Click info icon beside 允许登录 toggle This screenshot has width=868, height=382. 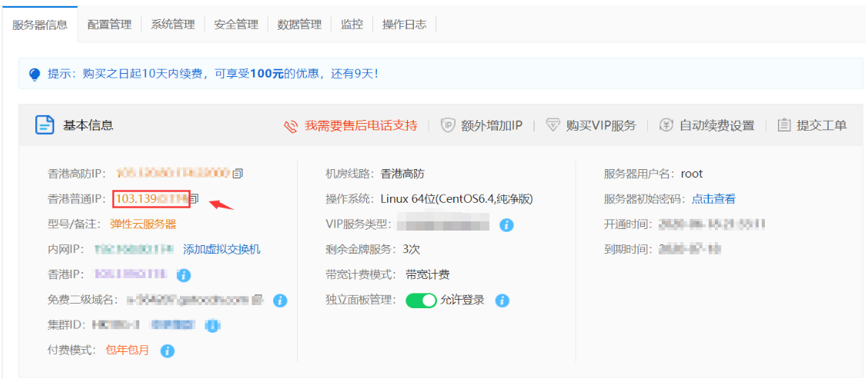[x=502, y=300]
